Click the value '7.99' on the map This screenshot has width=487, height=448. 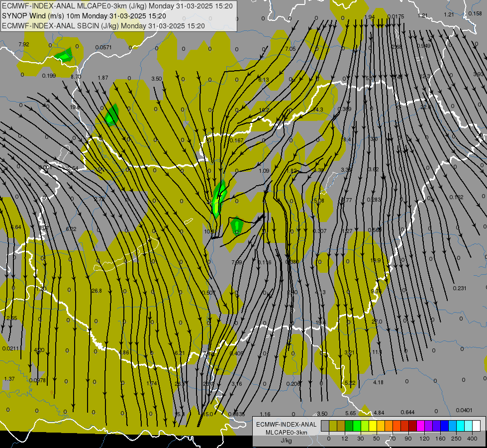[237, 262]
